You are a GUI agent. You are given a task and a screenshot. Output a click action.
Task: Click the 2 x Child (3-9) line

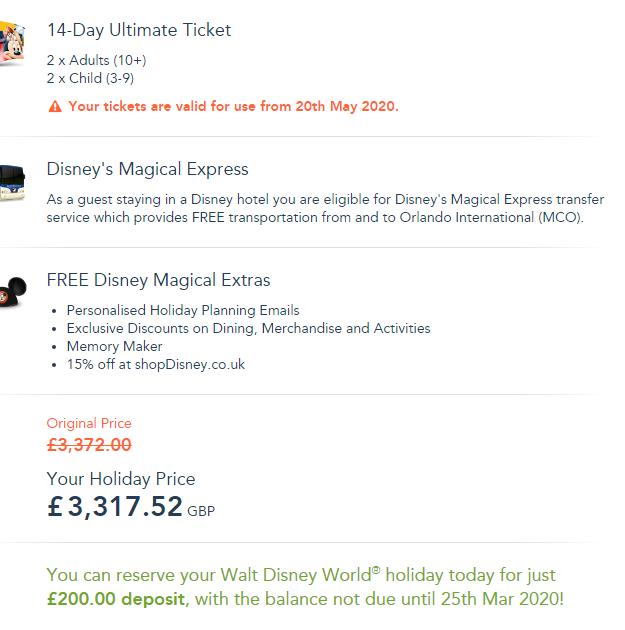click(90, 78)
